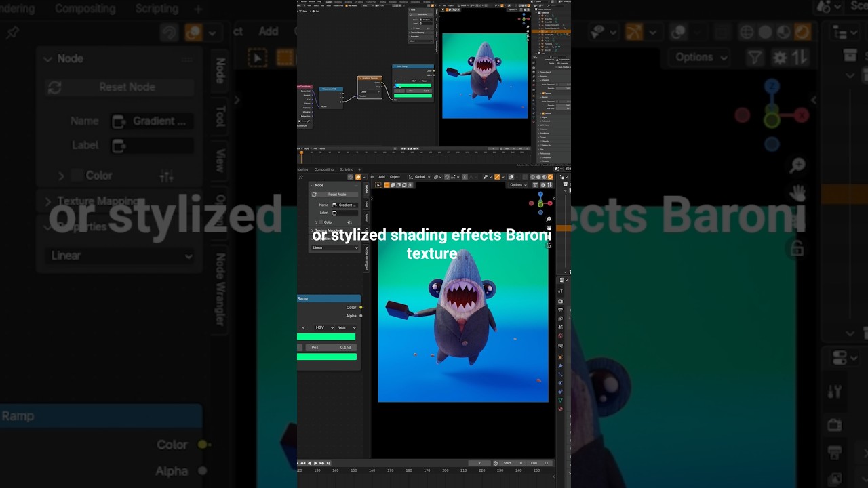
Task: Open the Modifiers wrench tab icon, center view
Action: coord(561,366)
